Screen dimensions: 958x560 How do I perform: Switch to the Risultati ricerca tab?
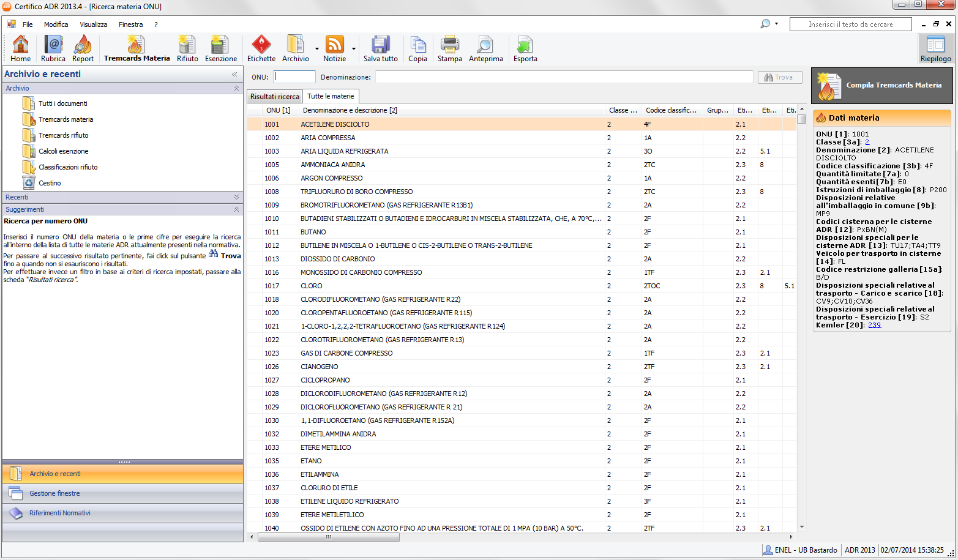pyautogui.click(x=275, y=97)
